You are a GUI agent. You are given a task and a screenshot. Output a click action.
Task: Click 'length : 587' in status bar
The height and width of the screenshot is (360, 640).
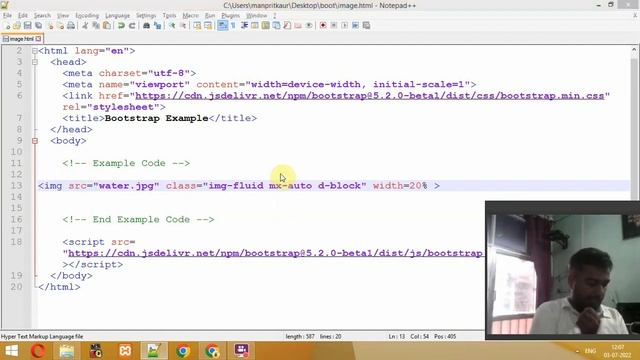click(300, 337)
